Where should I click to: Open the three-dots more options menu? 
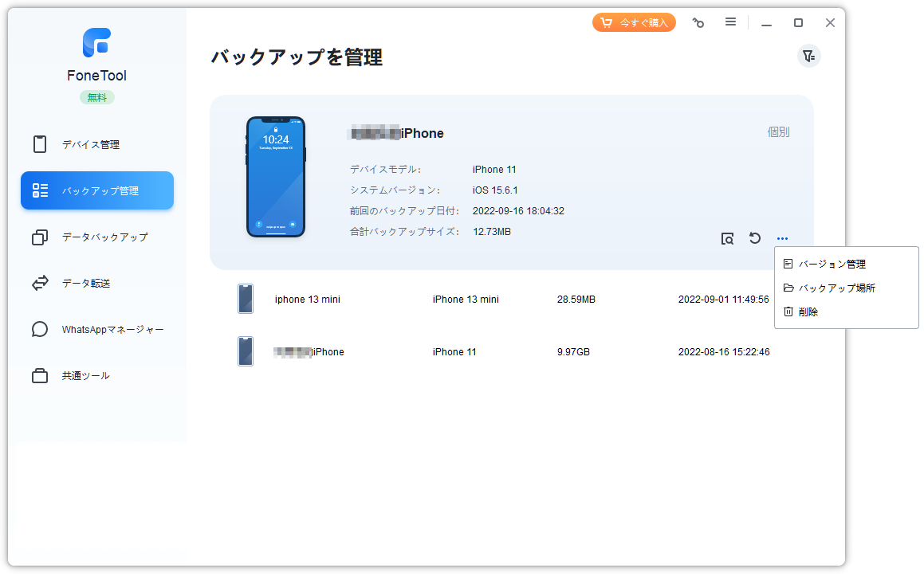point(782,238)
